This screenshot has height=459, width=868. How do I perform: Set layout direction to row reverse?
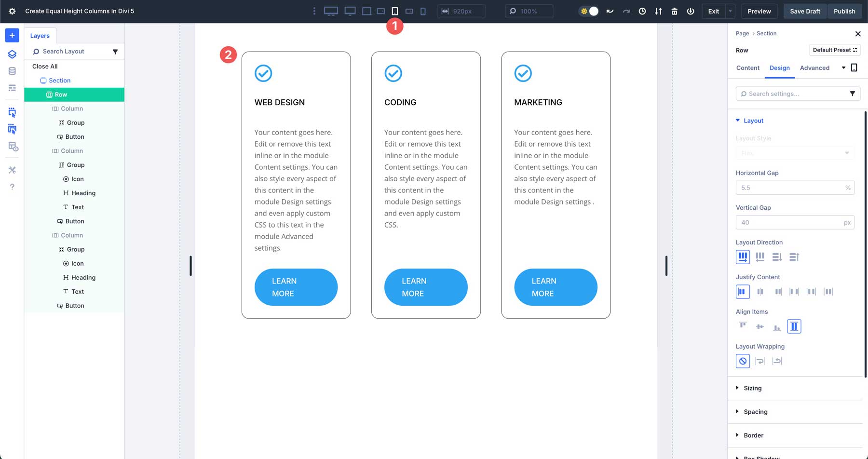760,257
